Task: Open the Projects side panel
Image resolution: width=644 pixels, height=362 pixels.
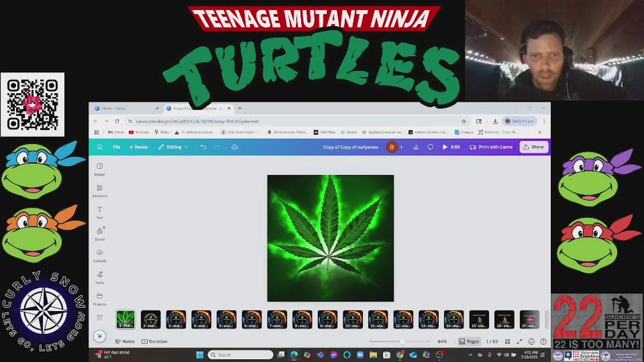Action: (100, 299)
